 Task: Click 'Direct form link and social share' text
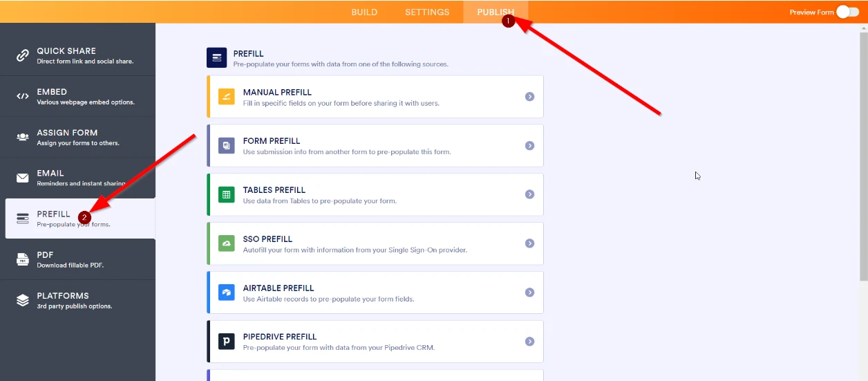pyautogui.click(x=85, y=62)
